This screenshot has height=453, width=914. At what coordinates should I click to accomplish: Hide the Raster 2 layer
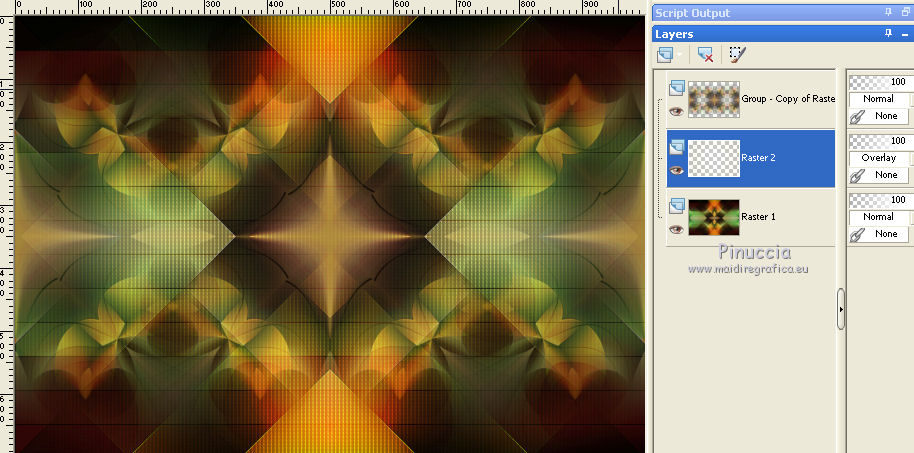coord(676,170)
